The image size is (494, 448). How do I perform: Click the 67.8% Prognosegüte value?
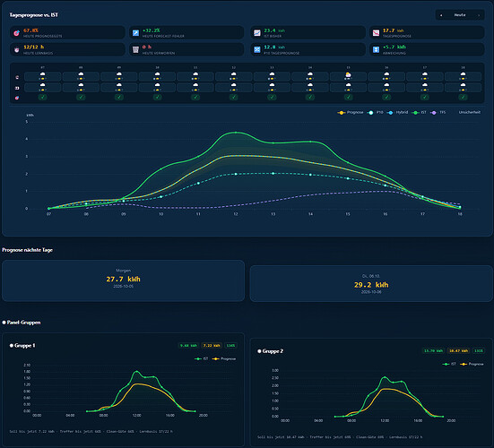(30, 30)
